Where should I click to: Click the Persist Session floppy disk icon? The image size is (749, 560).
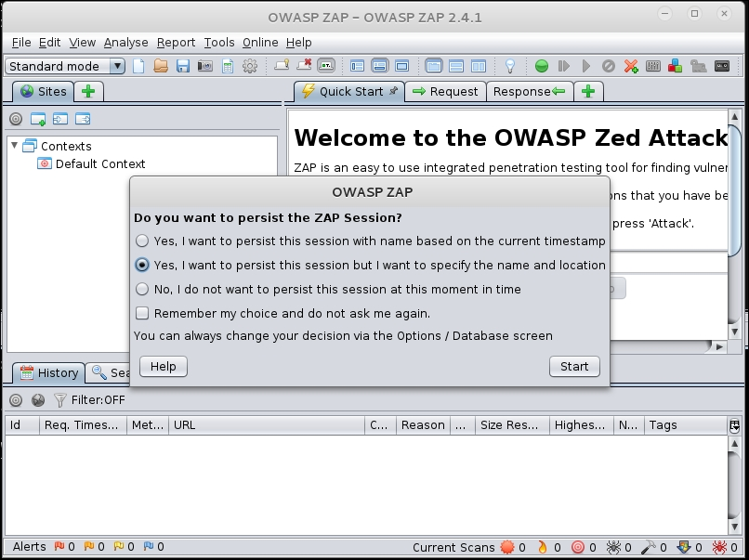point(183,66)
